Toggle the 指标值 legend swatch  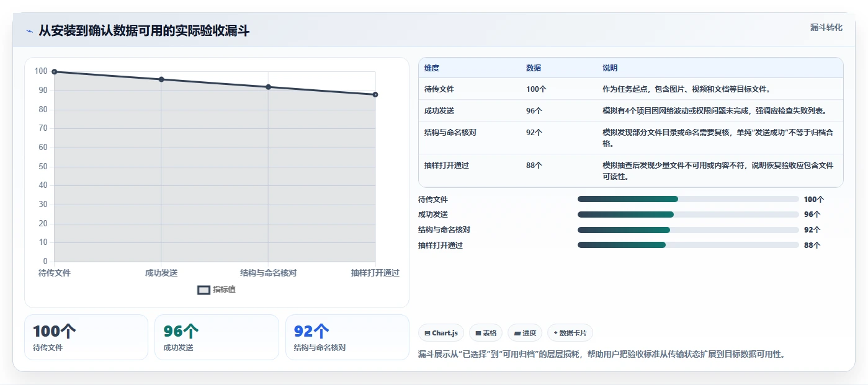point(204,290)
